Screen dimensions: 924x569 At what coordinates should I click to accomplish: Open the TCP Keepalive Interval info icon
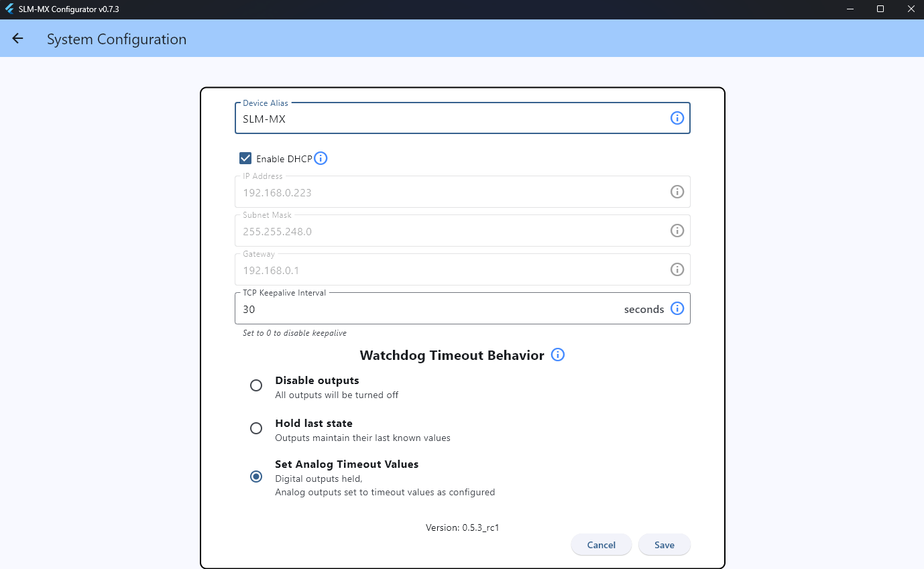pyautogui.click(x=677, y=308)
